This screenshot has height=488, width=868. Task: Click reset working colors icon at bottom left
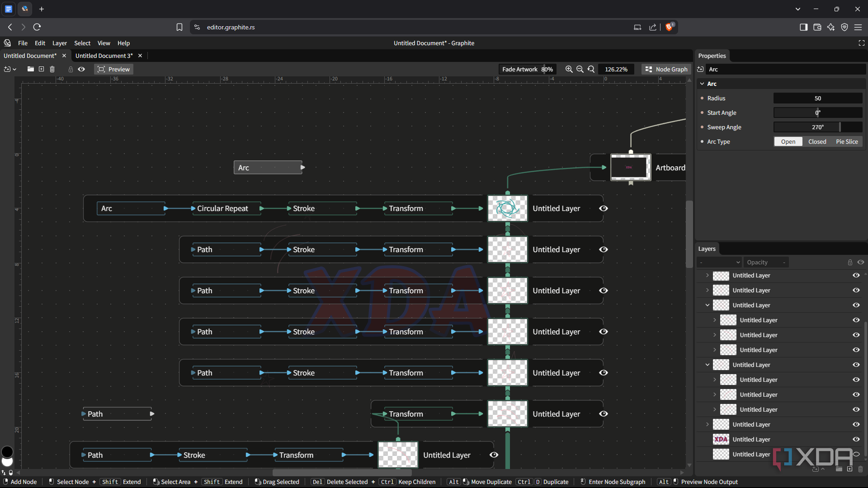11,473
